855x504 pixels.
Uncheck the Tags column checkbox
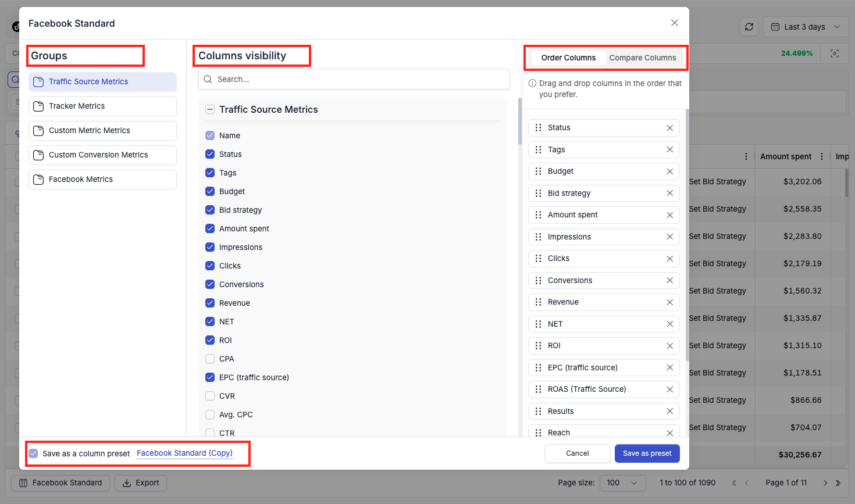tap(210, 173)
